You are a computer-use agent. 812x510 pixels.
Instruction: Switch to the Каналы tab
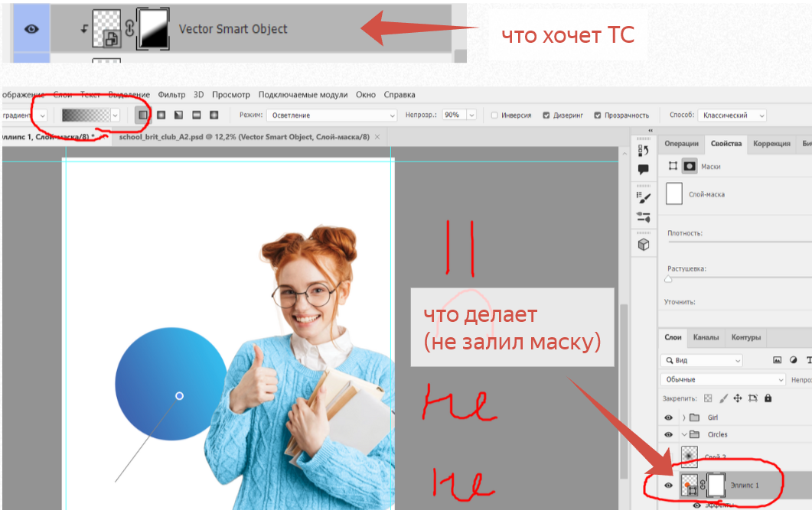pos(706,337)
